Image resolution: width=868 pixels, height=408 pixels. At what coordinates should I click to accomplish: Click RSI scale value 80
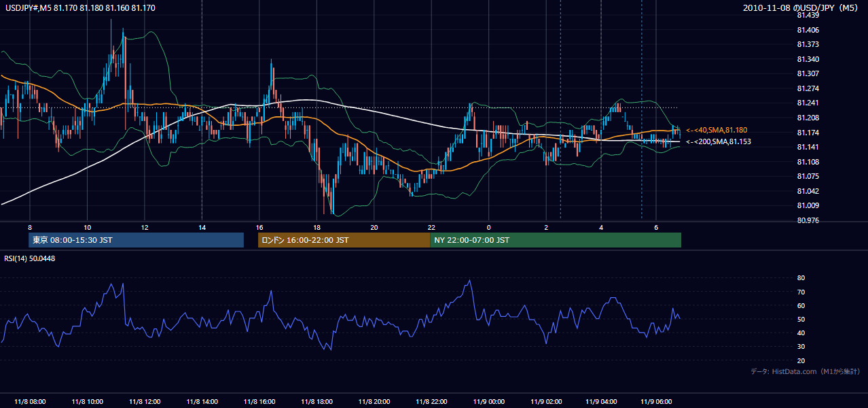coord(801,278)
